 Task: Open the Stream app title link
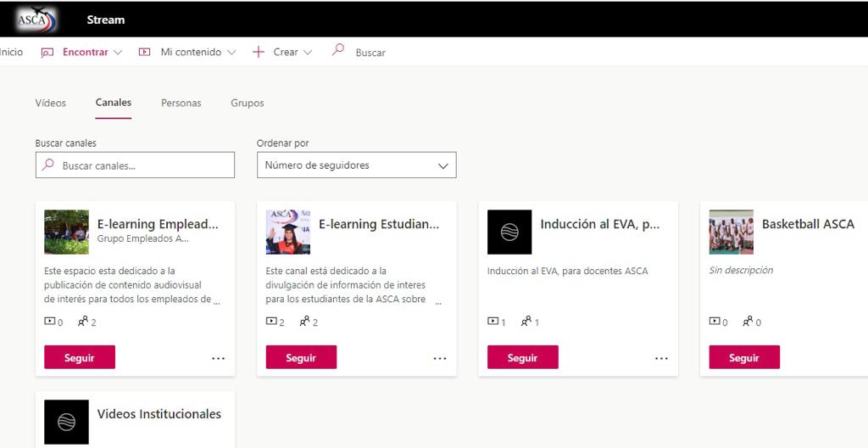click(x=106, y=20)
